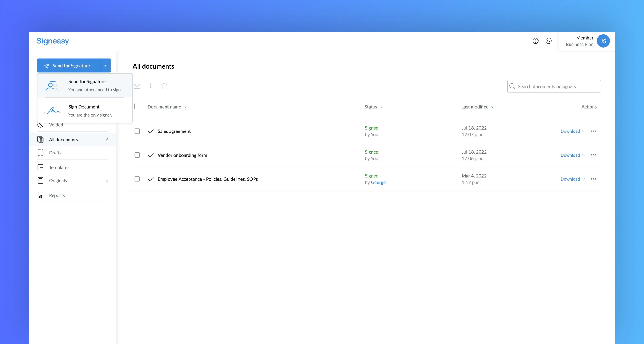
Task: Click the trash delete toolbar icon
Action: 164,86
